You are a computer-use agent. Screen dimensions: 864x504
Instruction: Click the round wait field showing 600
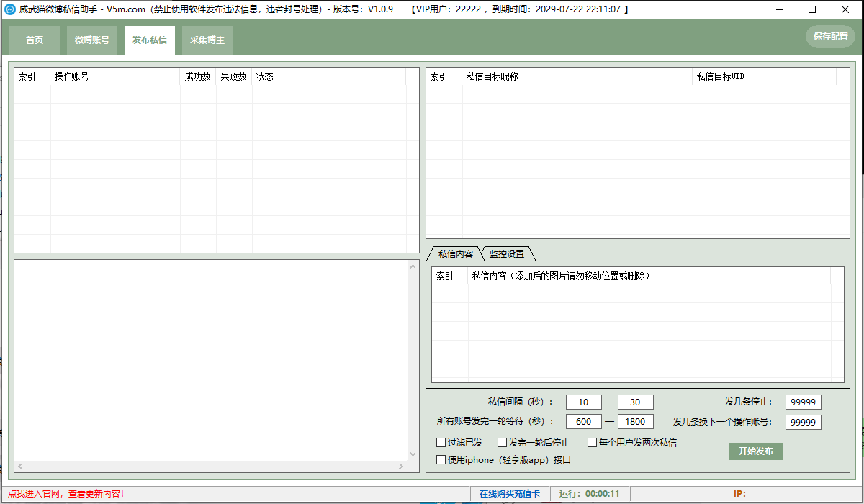584,422
